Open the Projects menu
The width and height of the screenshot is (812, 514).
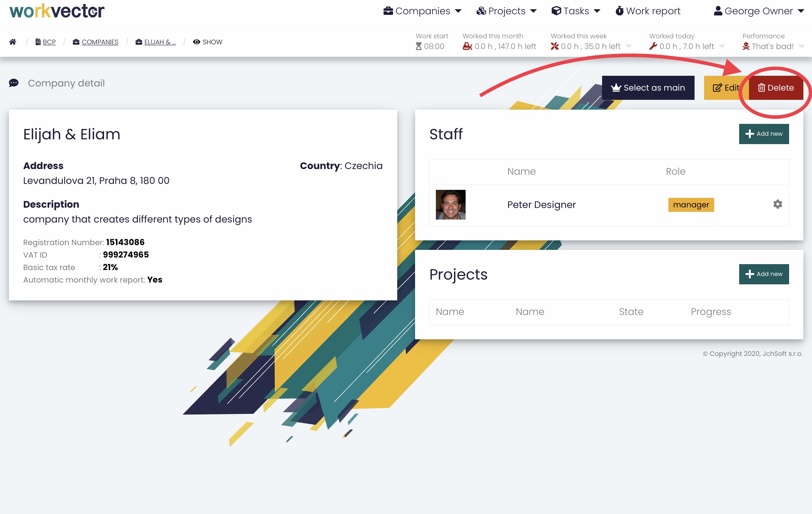click(506, 11)
